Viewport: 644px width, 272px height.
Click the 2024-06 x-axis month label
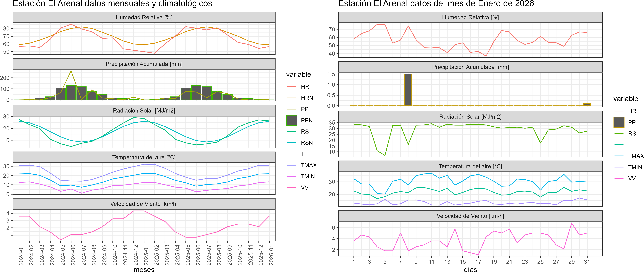pyautogui.click(x=73, y=255)
